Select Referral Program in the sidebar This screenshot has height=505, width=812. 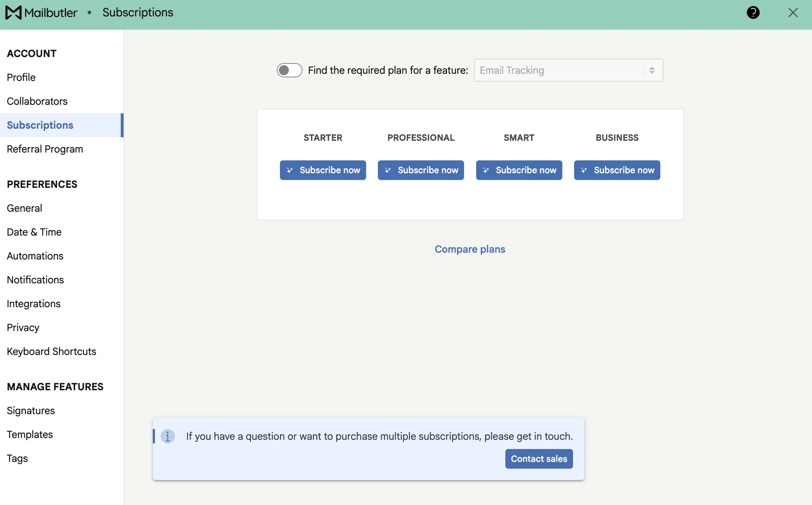pos(45,149)
